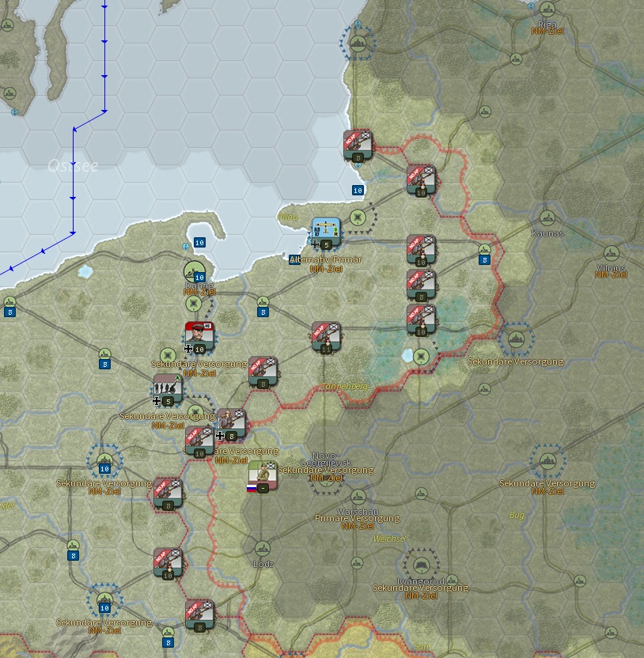Click the sea hex marked 10 south of the coastal infantry
Screen dimensions: 644x658
pyautogui.click(x=358, y=191)
